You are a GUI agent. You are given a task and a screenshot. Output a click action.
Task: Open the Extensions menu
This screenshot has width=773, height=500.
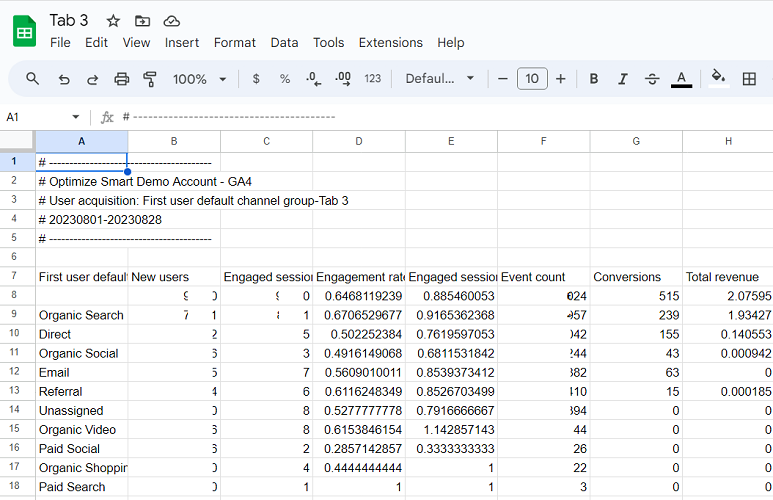click(390, 43)
